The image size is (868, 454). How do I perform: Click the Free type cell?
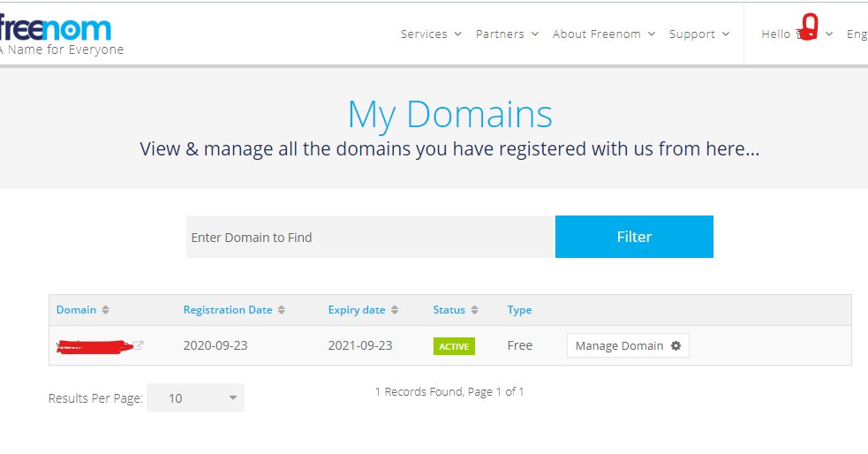[520, 345]
